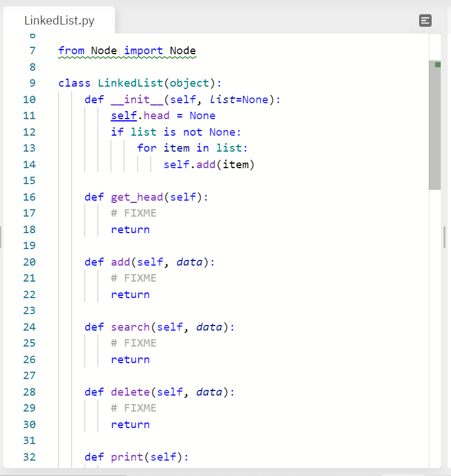Click 'data' parameter of delete method
Viewport: 451px width, 476px height.
point(210,392)
